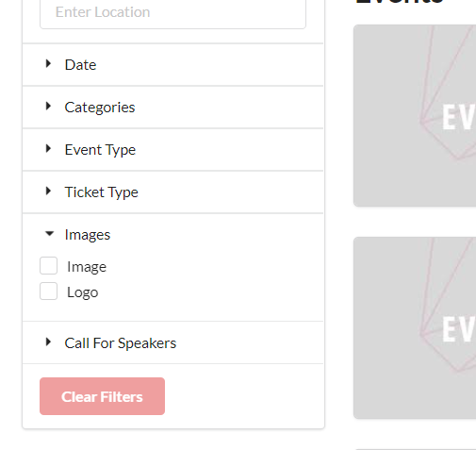The height and width of the screenshot is (450, 476).
Task: Select the Logo option label text
Action: click(83, 292)
